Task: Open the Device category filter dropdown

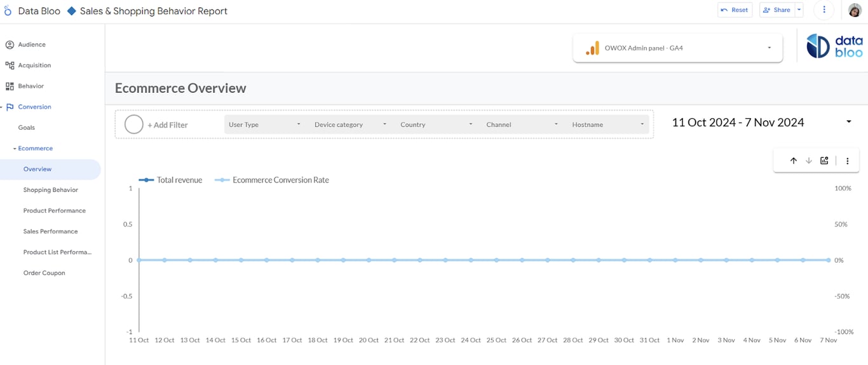Action: [351, 125]
